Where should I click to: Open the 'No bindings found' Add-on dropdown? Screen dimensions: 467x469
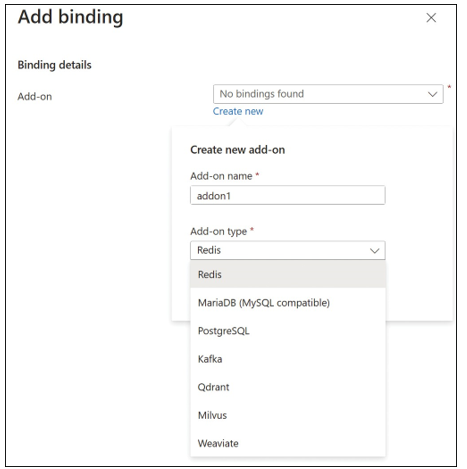click(328, 94)
